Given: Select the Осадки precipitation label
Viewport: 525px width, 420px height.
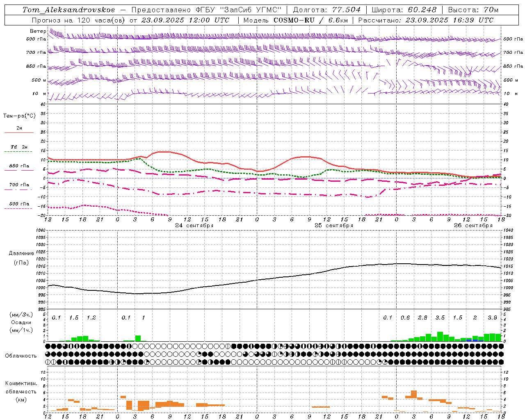Looking at the screenshot, I should pyautogui.click(x=21, y=322).
